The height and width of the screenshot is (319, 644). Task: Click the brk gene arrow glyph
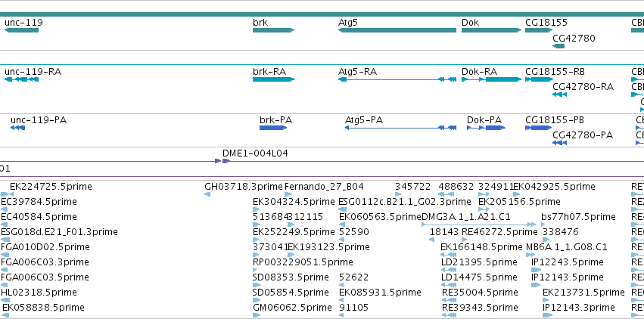click(x=273, y=30)
